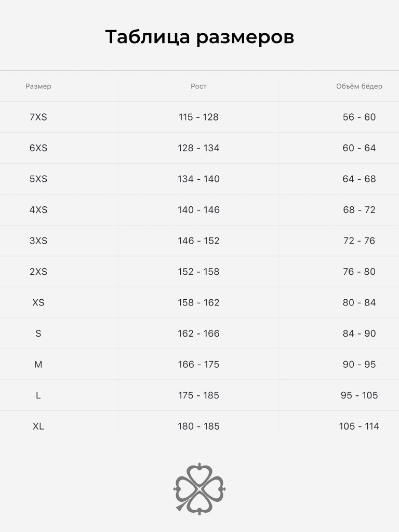Image resolution: width=399 pixels, height=532 pixels.
Task: Select the Размер column header
Action: 38,86
